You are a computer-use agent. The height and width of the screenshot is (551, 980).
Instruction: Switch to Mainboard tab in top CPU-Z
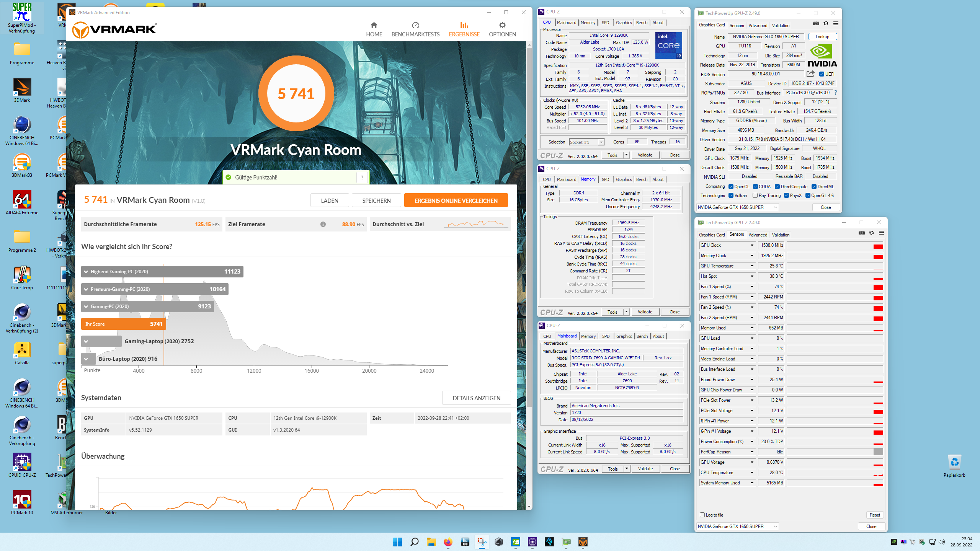[567, 23]
